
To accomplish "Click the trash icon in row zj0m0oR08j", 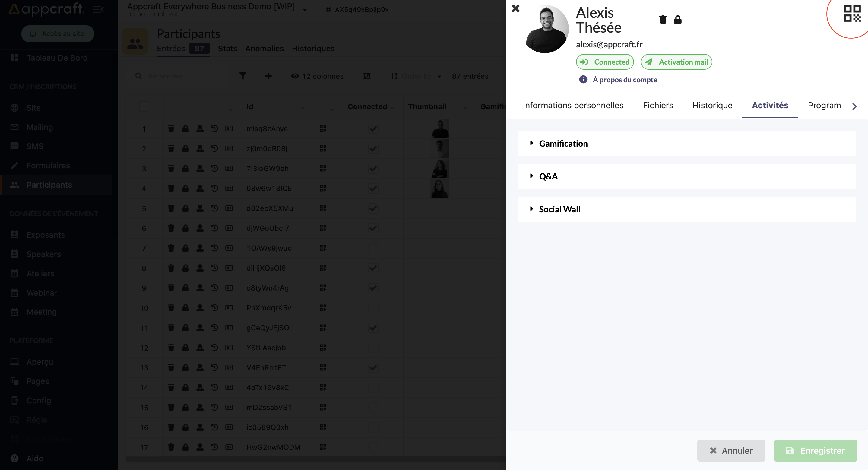I will (171, 149).
